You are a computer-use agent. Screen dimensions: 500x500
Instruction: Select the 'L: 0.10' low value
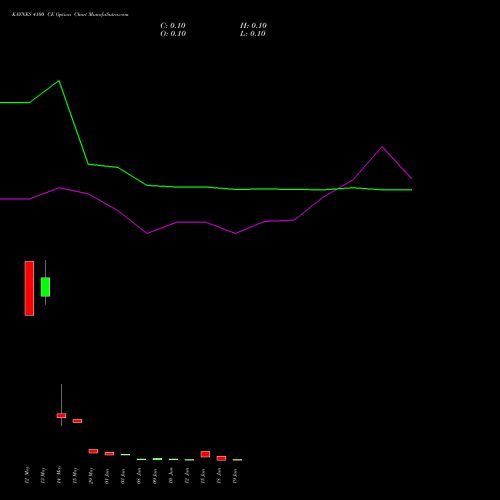pos(253,34)
